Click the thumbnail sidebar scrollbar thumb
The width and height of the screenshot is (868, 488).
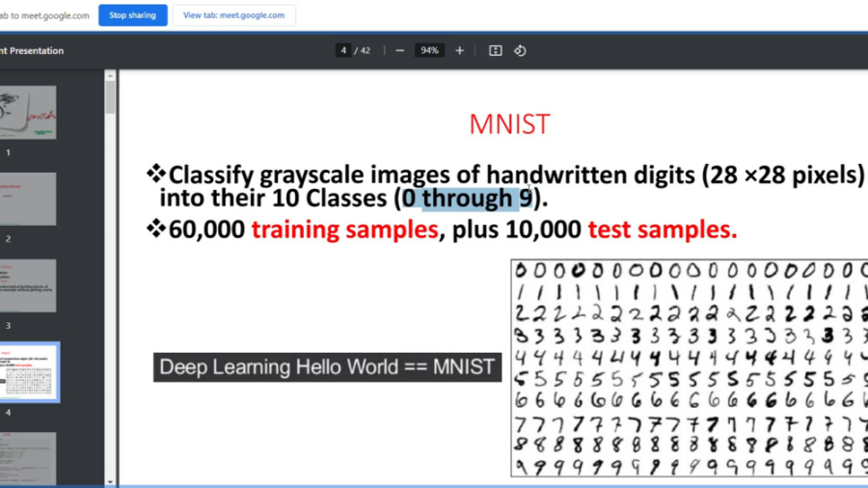tap(110, 98)
